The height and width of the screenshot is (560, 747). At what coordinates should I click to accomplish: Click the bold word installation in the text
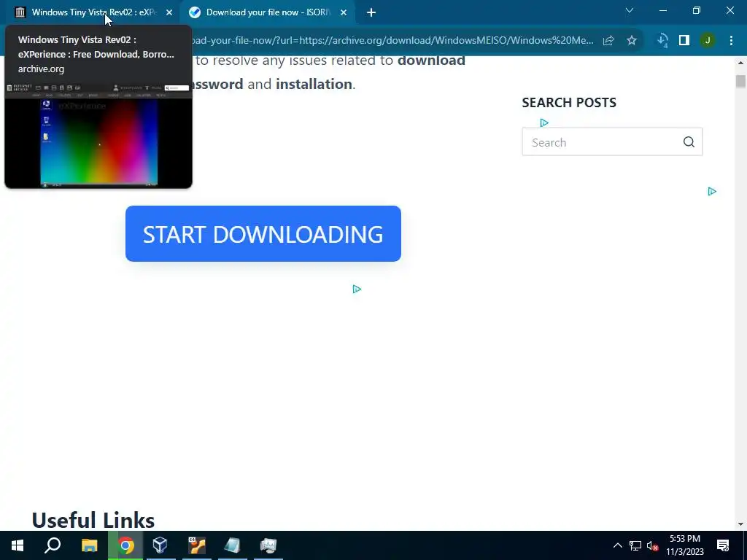point(314,84)
